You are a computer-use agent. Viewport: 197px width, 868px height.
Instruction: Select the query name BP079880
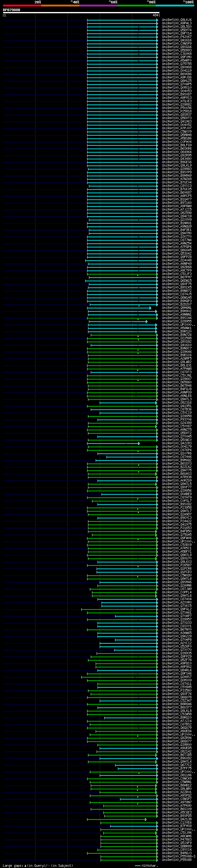[x=11, y=10]
